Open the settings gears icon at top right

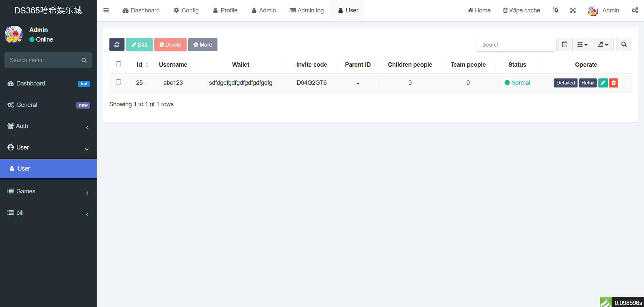pos(635,10)
